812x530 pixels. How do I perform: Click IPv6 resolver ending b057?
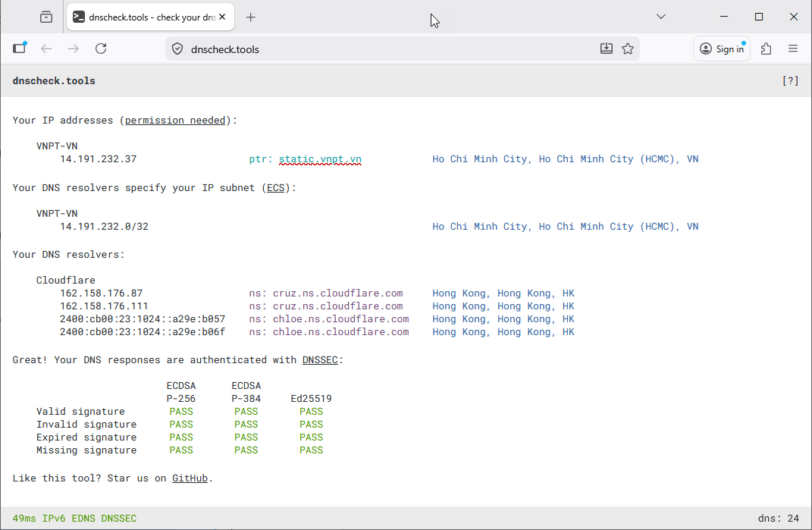143,319
